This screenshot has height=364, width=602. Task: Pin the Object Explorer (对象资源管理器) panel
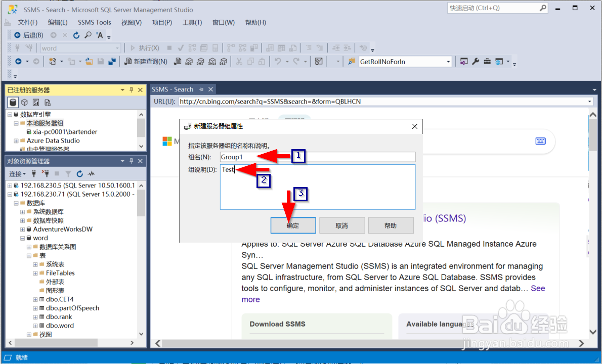pos(132,161)
